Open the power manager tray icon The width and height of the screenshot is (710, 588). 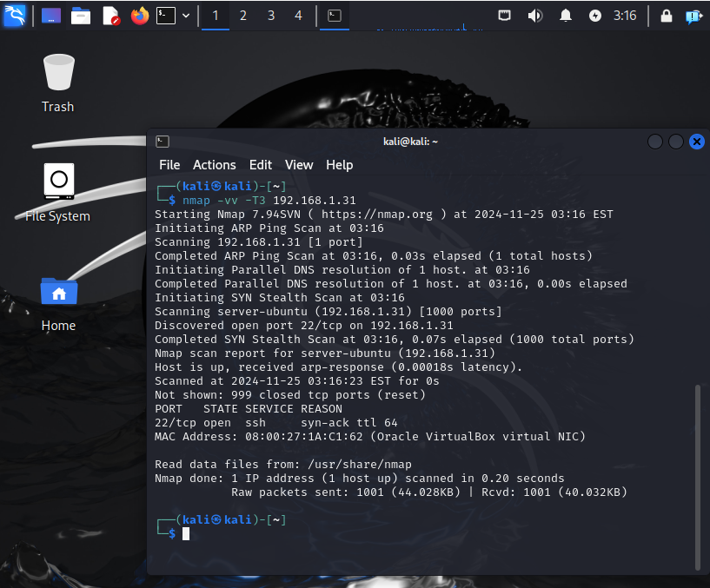(x=595, y=16)
